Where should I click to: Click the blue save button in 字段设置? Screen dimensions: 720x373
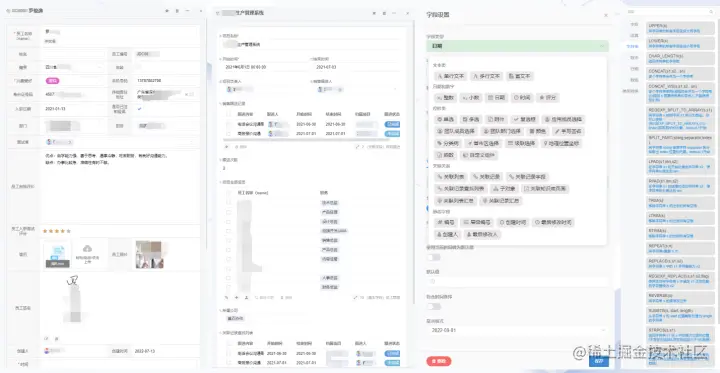point(599,361)
